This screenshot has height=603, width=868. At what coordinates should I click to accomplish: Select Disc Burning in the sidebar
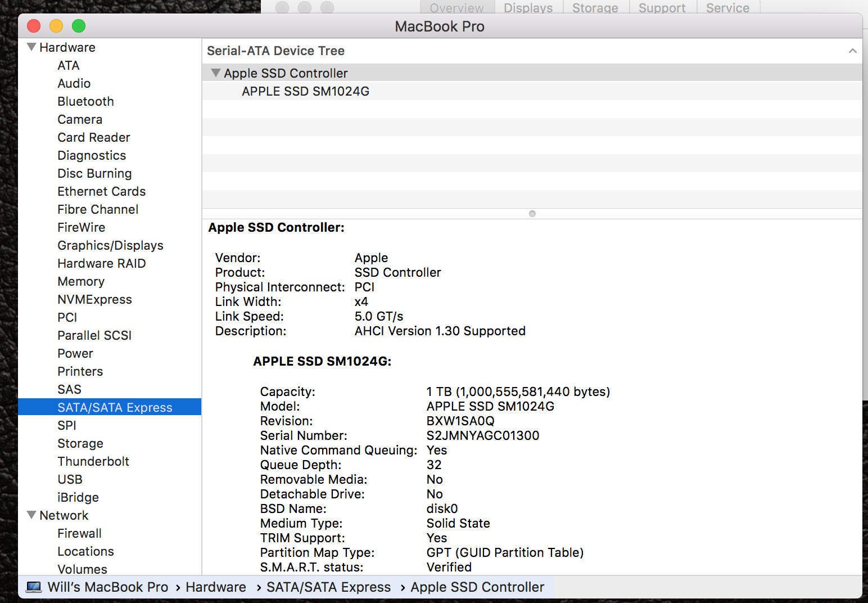point(94,173)
